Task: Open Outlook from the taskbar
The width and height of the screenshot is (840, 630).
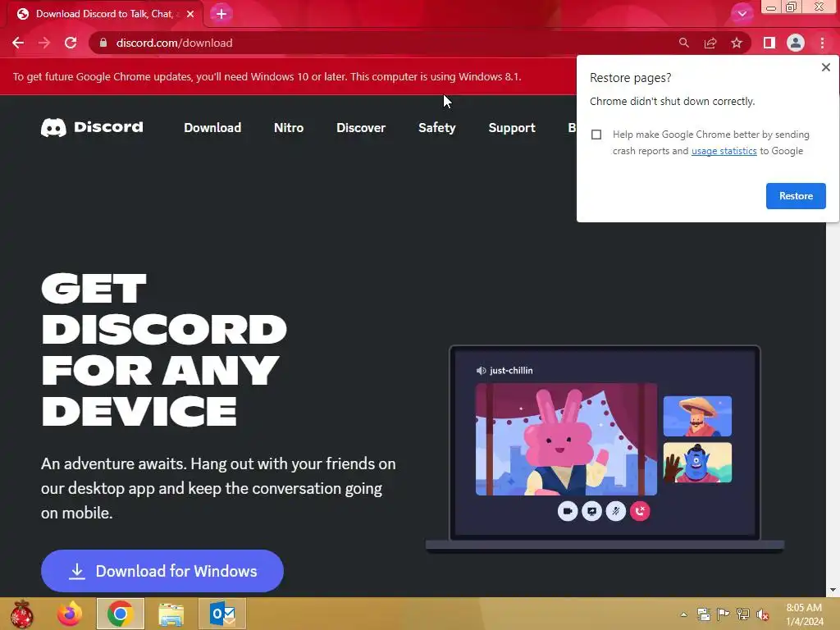Action: coord(222,614)
